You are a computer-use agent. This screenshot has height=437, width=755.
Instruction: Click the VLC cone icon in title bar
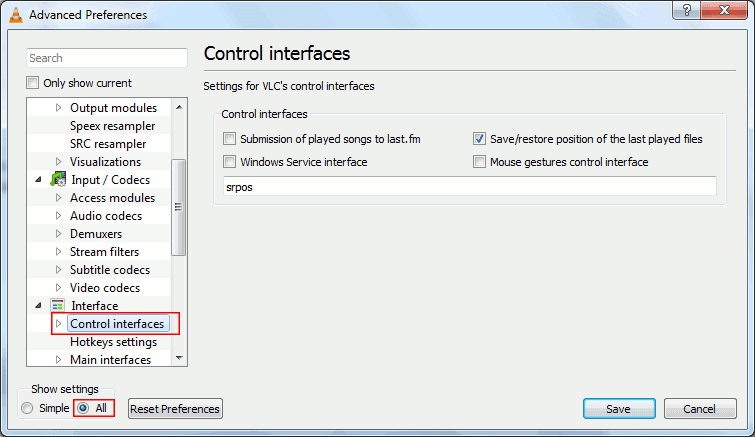pos(15,14)
